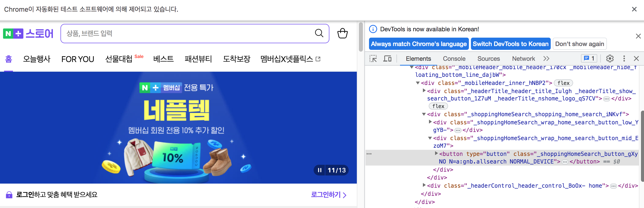Click ellipsis in the _headerControl div row
This screenshot has height=208, width=644.
pos(614,186)
